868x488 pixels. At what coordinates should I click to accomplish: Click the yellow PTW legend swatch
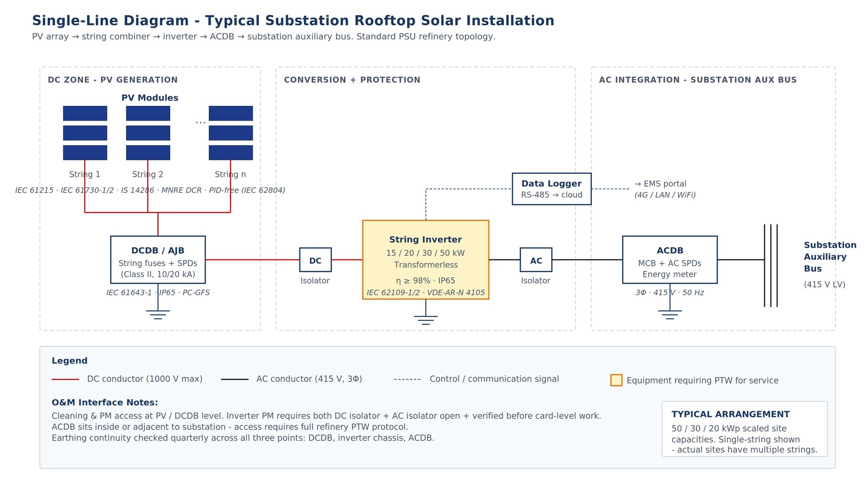[616, 380]
